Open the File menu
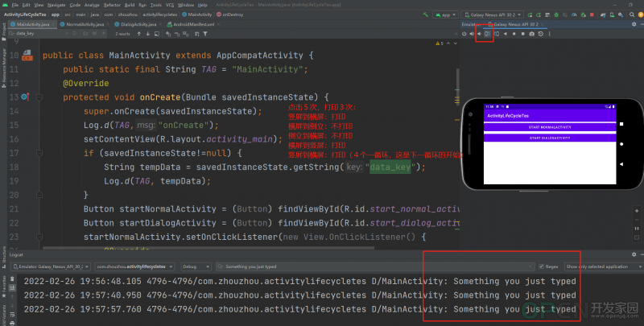644x326 pixels. [14, 5]
